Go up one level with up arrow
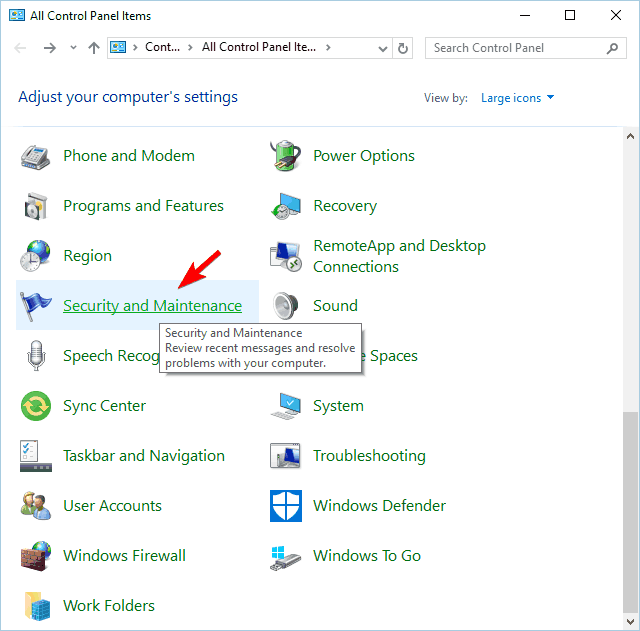 click(x=94, y=48)
